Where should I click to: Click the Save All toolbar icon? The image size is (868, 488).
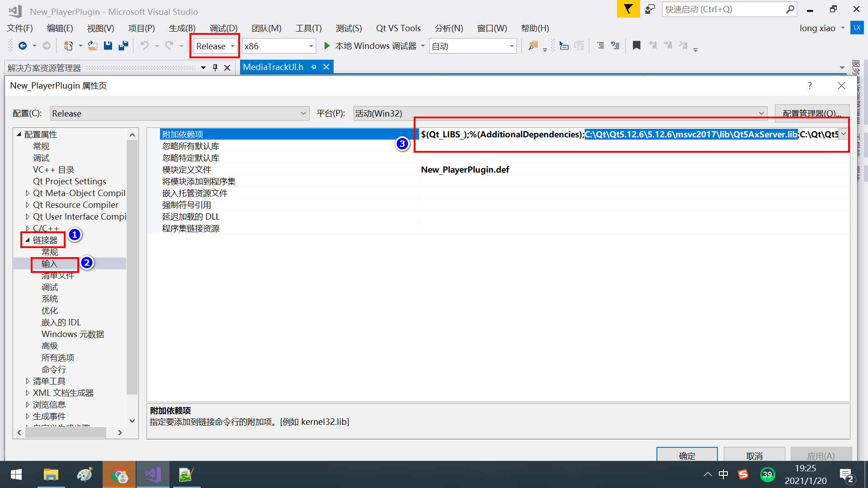coord(123,46)
